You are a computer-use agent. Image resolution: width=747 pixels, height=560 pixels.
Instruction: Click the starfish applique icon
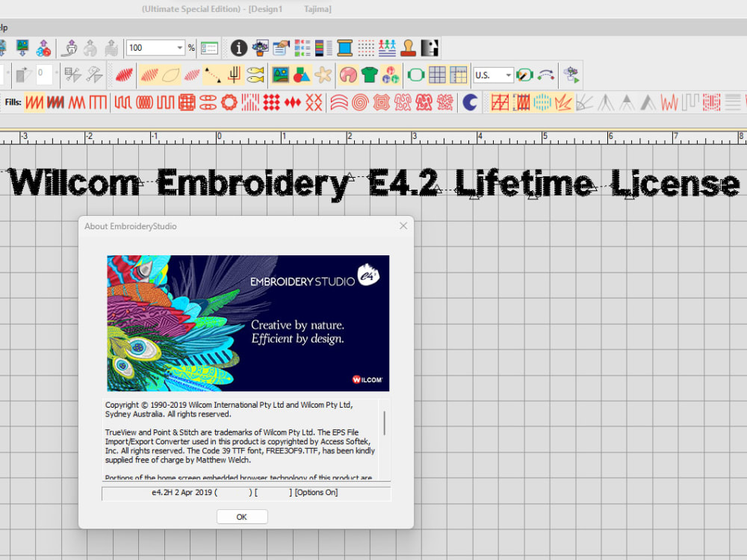[323, 75]
